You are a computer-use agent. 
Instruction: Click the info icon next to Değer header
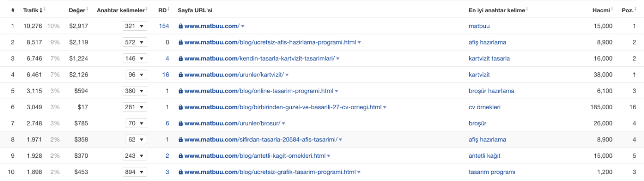coord(88,9)
